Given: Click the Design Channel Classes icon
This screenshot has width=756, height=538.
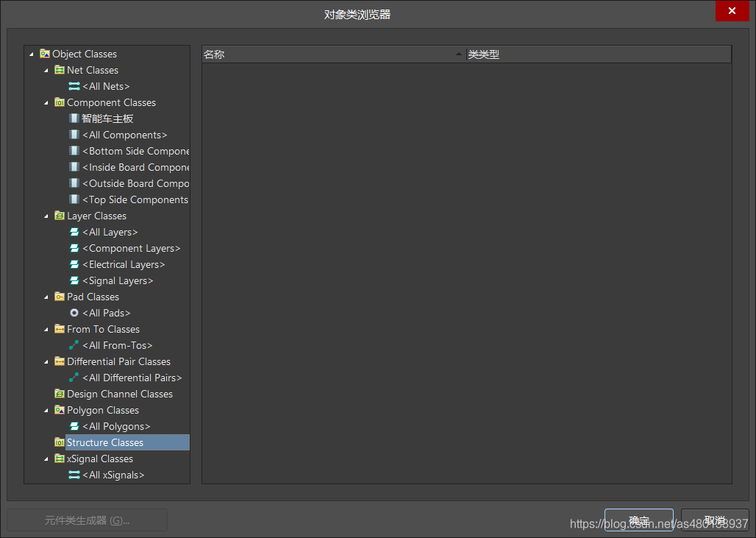Looking at the screenshot, I should pyautogui.click(x=60, y=394).
